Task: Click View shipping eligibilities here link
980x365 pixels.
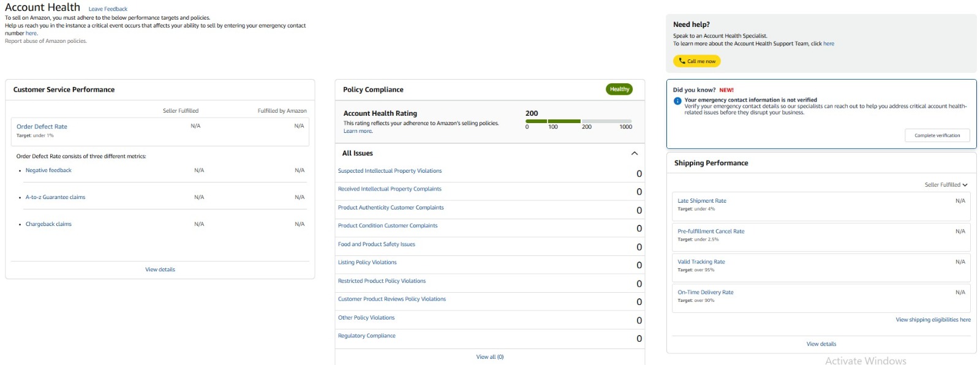Action: (933, 320)
